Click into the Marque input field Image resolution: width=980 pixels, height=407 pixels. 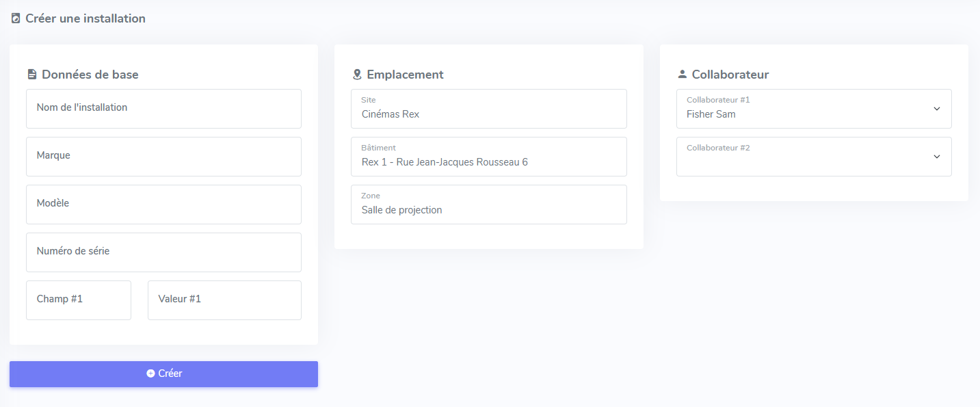click(163, 156)
